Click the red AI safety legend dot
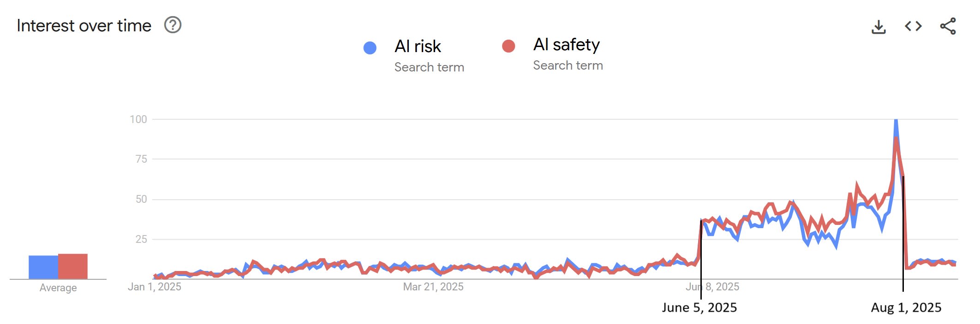 (508, 46)
